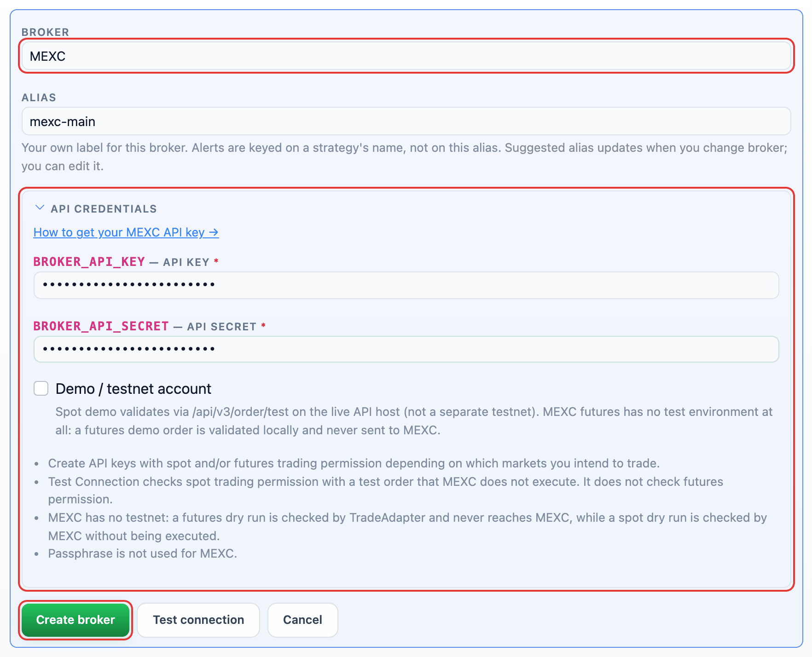Click the 'MEXC has no testnet' note

pyautogui.click(x=407, y=527)
